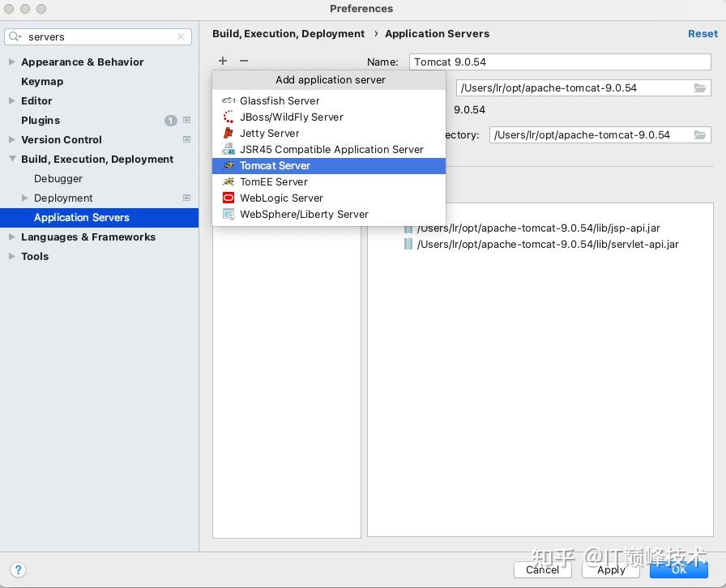Click the Plugins update count badge

pos(171,121)
